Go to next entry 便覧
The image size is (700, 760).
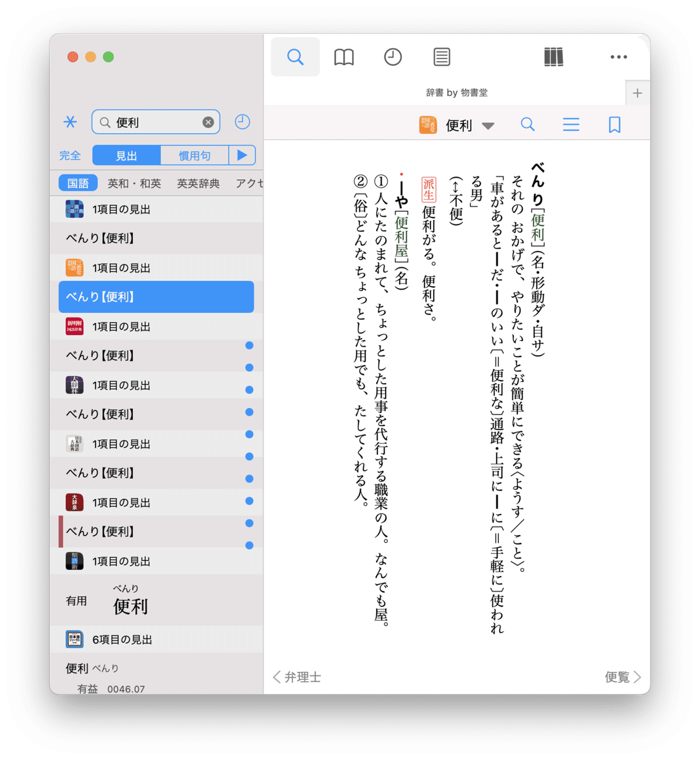[623, 677]
